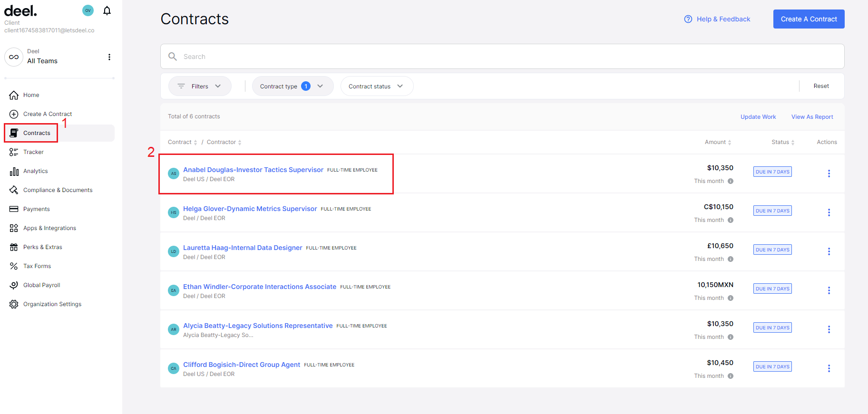Click the C$10,150 amount

click(719, 207)
